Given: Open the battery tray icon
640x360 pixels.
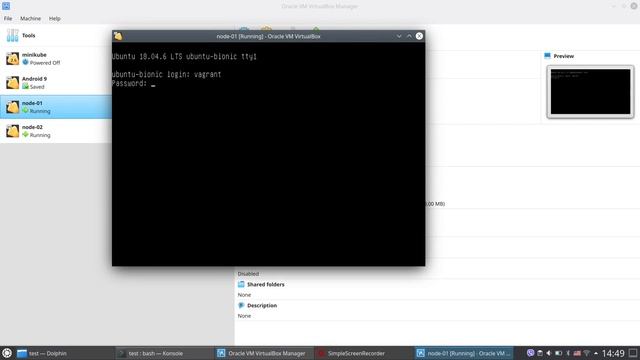Looking at the screenshot, I should click(558, 353).
